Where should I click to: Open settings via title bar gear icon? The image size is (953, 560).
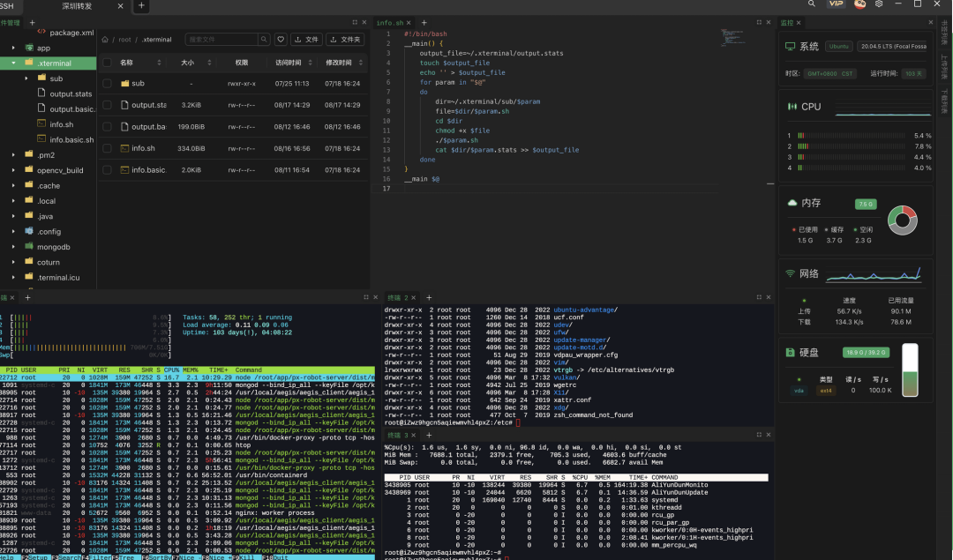(879, 4)
